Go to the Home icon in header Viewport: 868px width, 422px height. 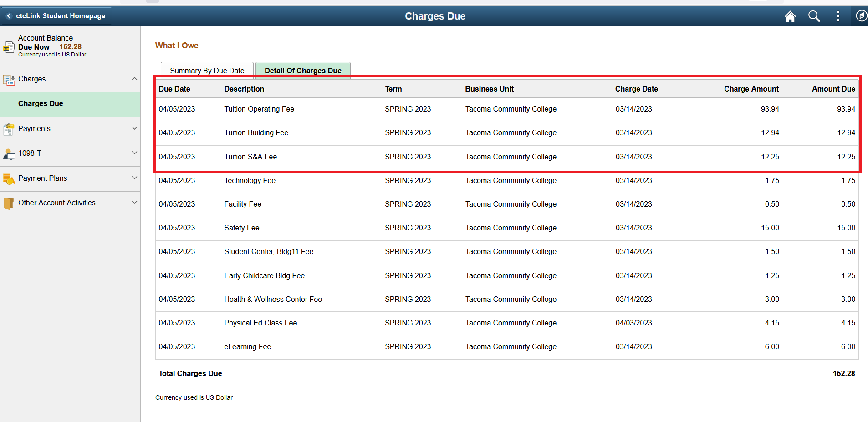pyautogui.click(x=790, y=16)
